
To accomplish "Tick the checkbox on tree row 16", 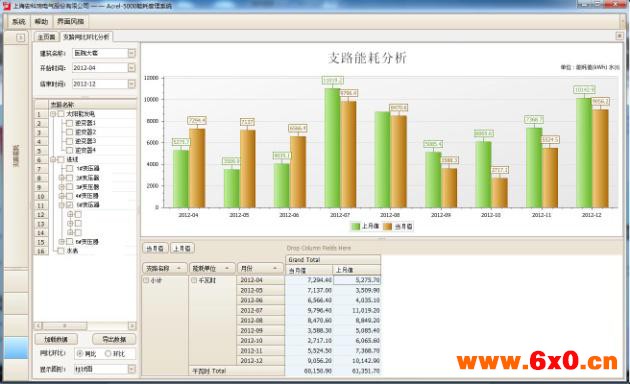I will (x=61, y=251).
